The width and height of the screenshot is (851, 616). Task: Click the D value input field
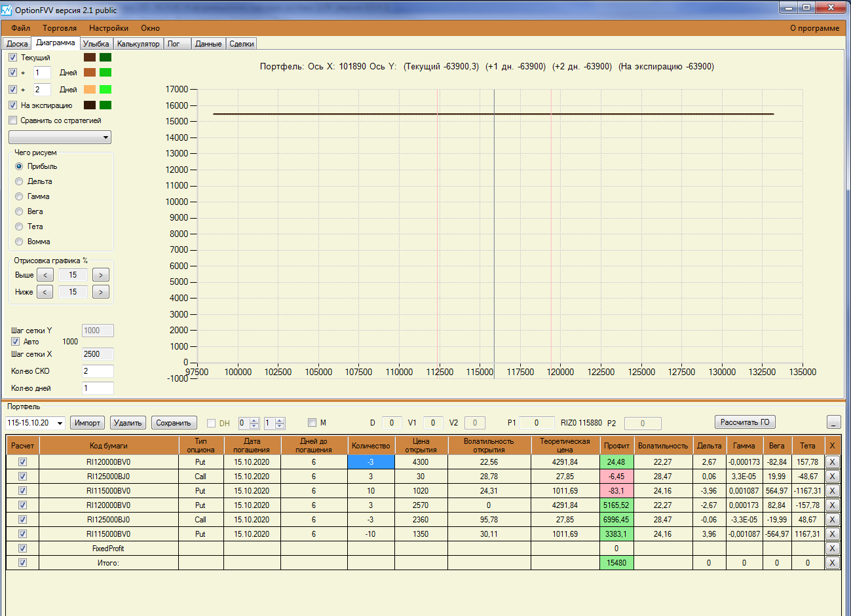(x=392, y=423)
